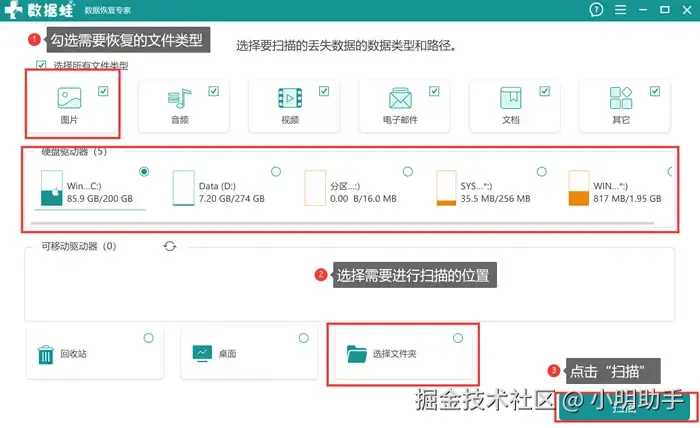Image resolution: width=700 pixels, height=428 pixels.
Task: Uncheck the 音频 file type checkbox
Action: pos(213,91)
